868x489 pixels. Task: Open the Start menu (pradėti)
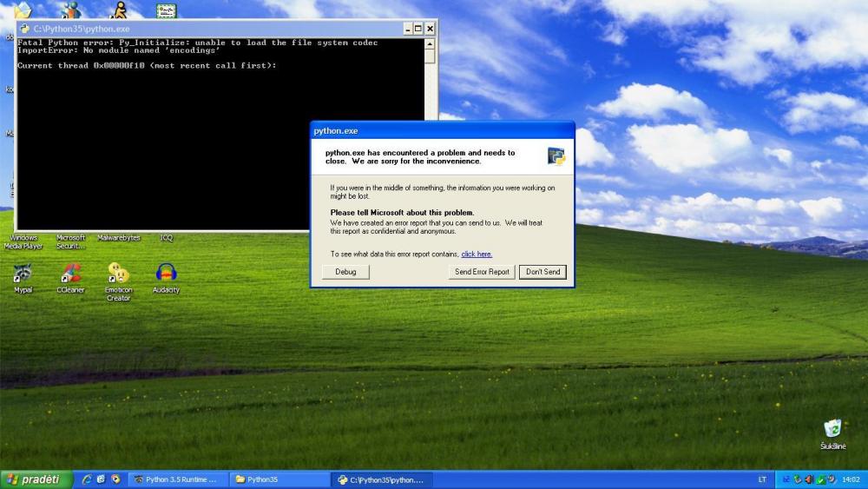tap(35, 479)
